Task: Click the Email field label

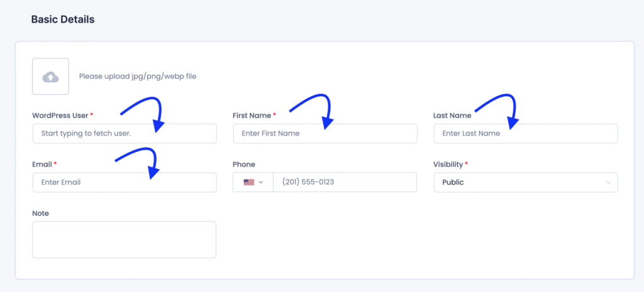Action: click(x=42, y=165)
